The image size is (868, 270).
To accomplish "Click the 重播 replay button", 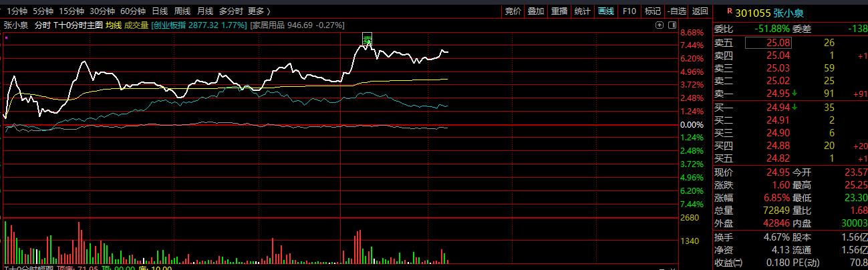I will pos(559,11).
